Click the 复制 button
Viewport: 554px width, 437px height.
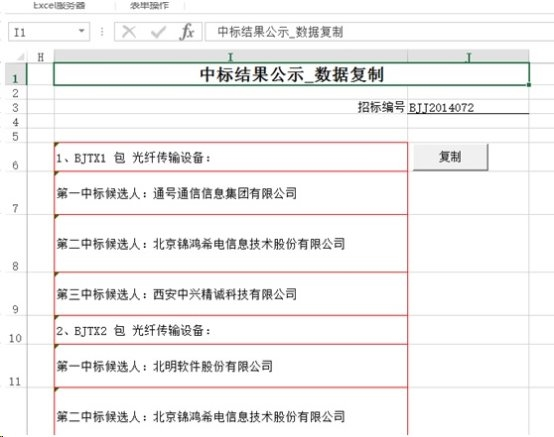click(450, 157)
